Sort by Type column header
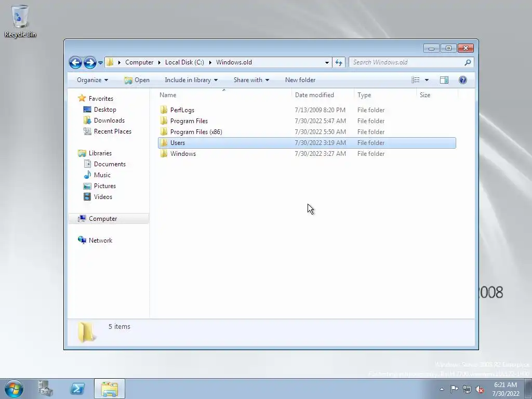 point(385,95)
